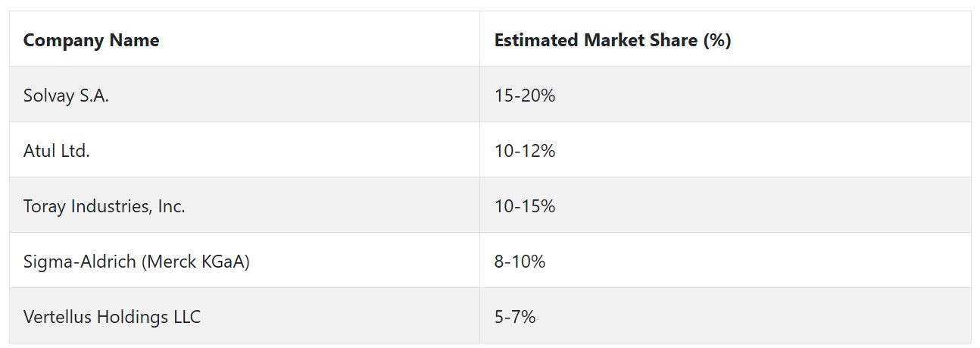
Task: Click the Vertellus Holdings LLC cell
Action: [x=245, y=316]
